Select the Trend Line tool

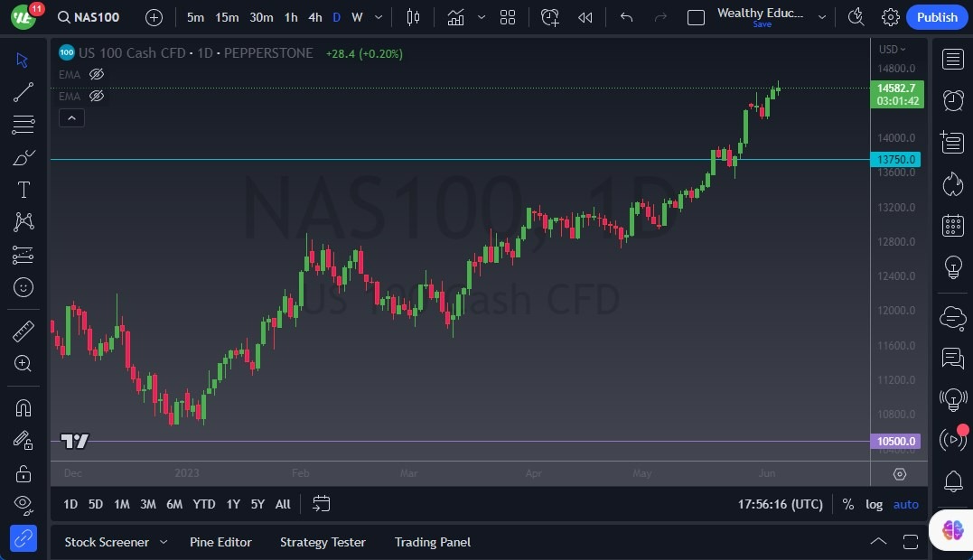23,91
